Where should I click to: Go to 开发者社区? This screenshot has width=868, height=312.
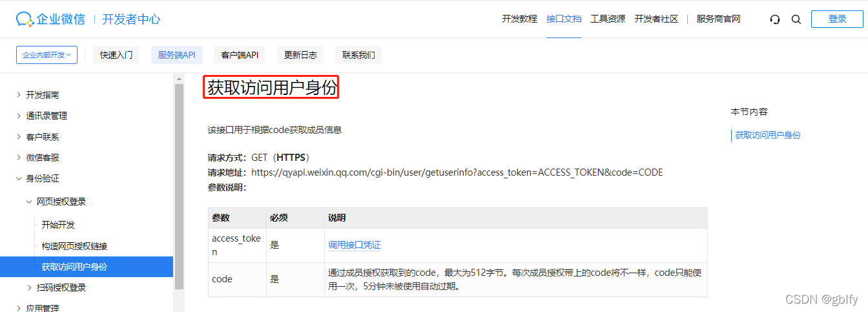click(656, 19)
